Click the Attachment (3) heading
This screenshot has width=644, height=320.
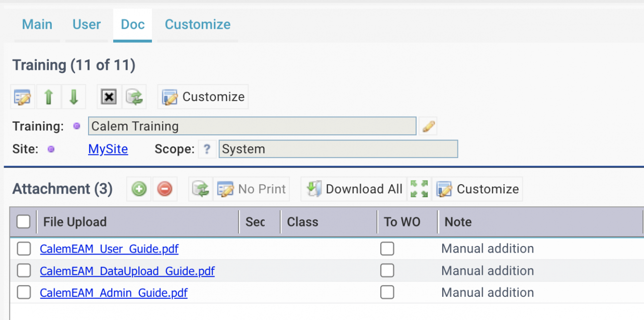pos(62,189)
